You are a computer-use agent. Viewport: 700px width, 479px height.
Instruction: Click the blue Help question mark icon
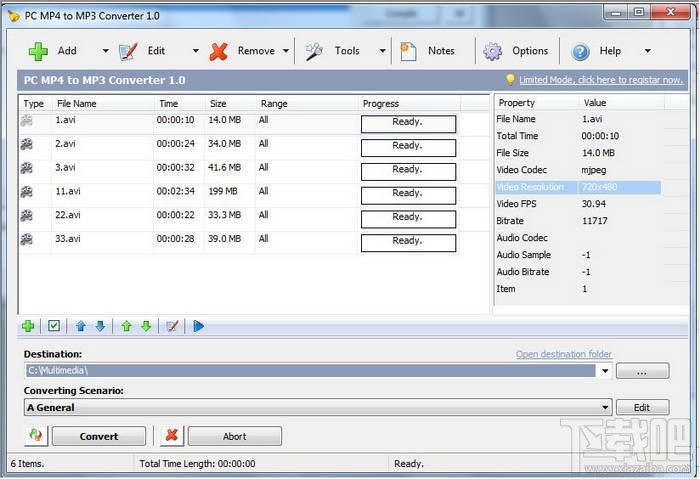point(580,52)
